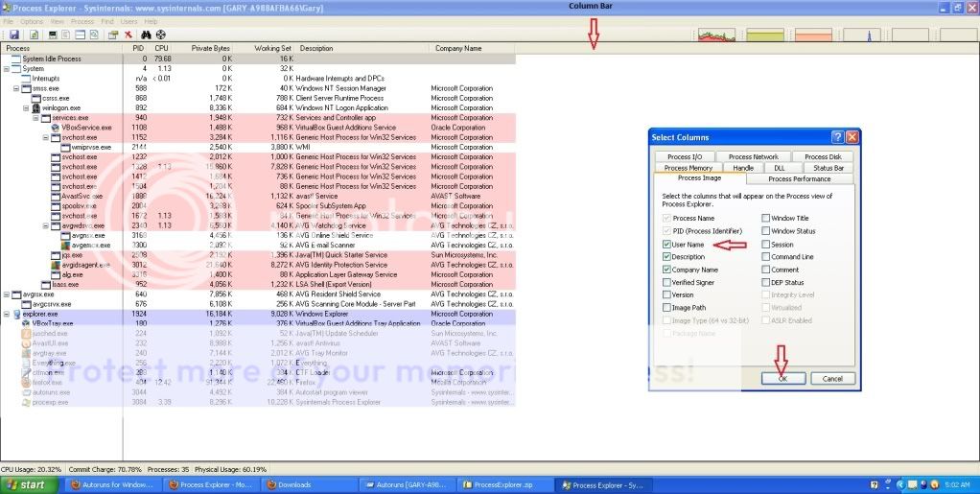Click the Windows Start button

point(30,484)
